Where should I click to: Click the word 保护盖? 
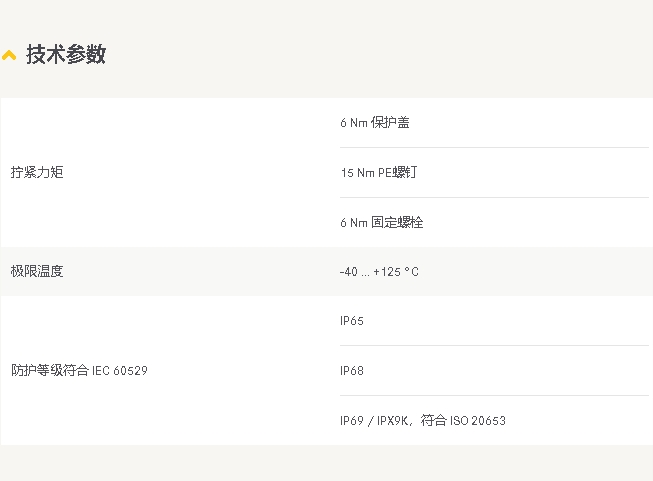(390, 123)
